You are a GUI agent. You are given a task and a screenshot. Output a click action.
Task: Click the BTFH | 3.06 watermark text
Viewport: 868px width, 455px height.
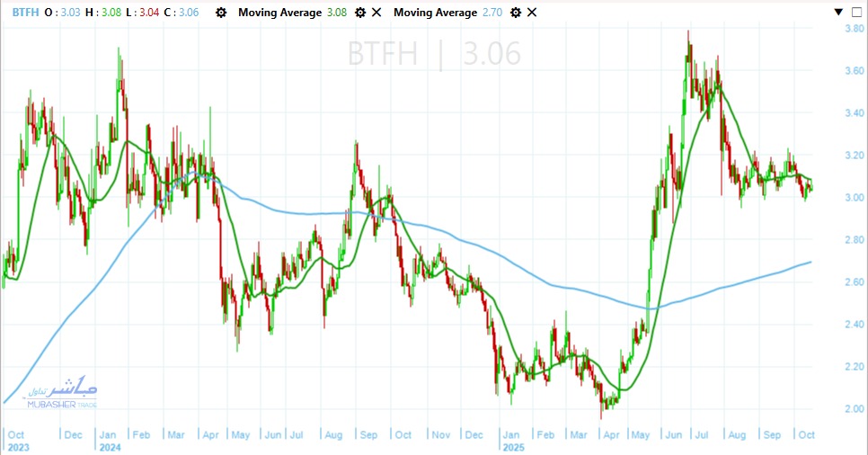434,55
